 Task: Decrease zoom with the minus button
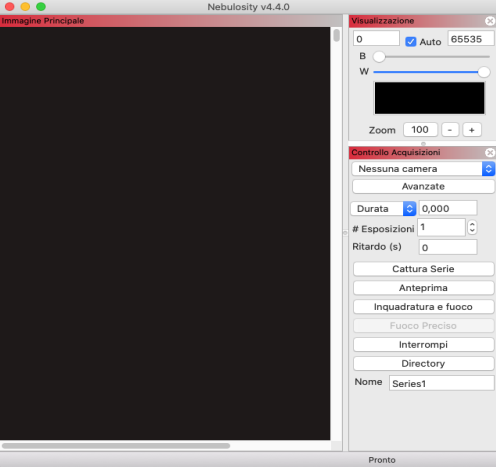pyautogui.click(x=450, y=130)
